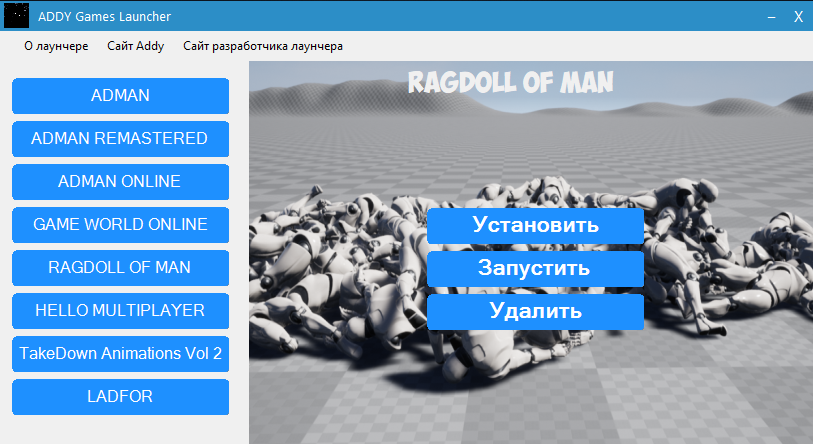Image resolution: width=813 pixels, height=444 pixels.
Task: Select GAME WORLD ONLINE in the sidebar
Action: coord(120,225)
